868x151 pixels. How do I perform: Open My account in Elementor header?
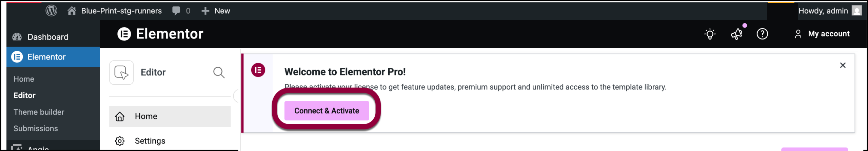point(822,34)
